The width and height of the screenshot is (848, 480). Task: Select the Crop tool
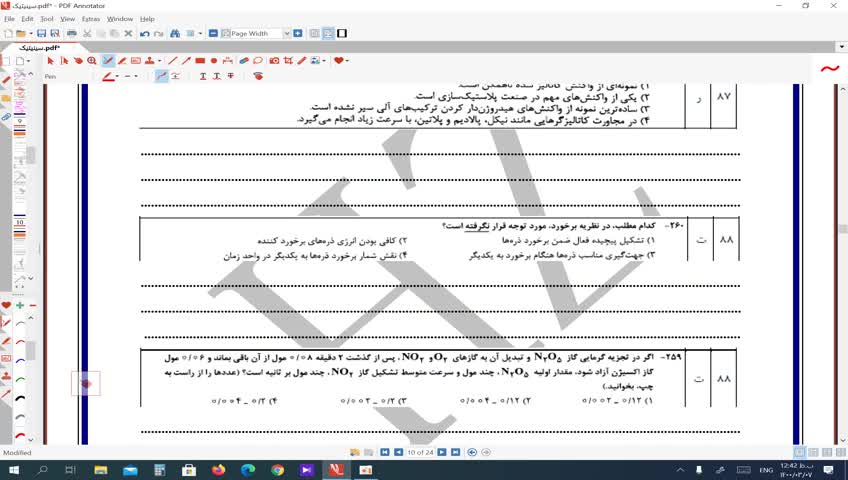point(288,61)
